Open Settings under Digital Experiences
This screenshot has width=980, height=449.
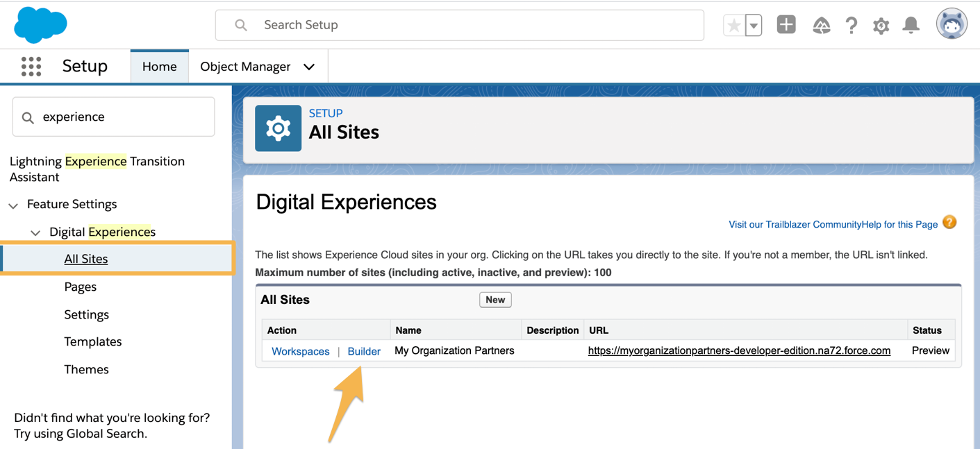(86, 314)
